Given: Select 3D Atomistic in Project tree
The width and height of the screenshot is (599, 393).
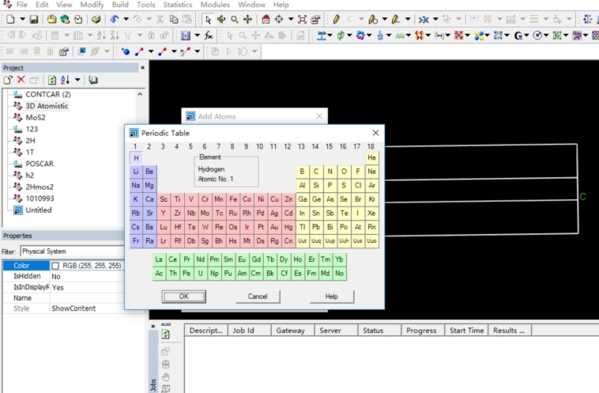Looking at the screenshot, I should (x=47, y=106).
